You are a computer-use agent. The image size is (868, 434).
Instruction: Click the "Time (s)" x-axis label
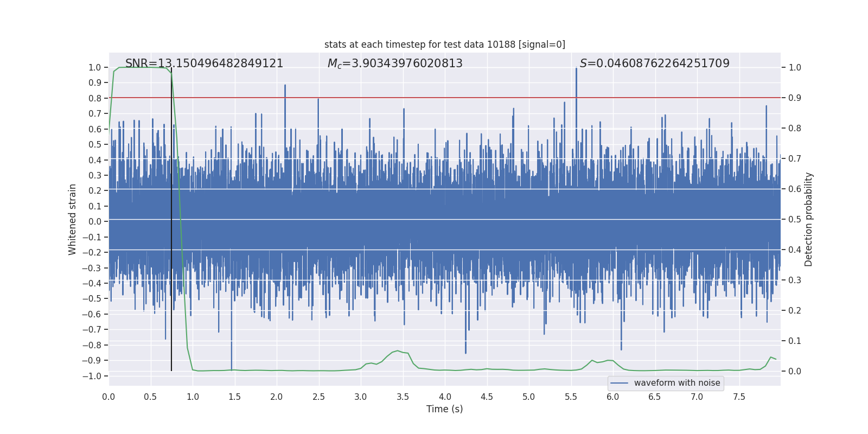point(444,409)
